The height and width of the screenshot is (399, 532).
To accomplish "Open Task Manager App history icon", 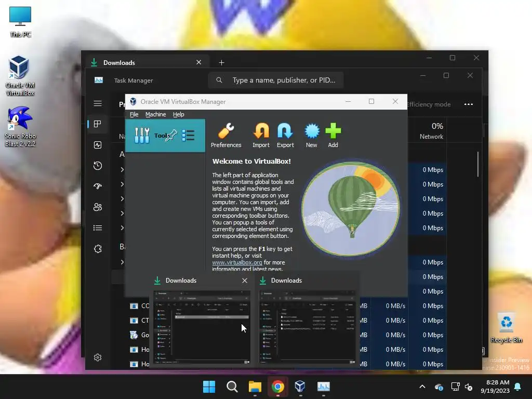I will (x=98, y=166).
